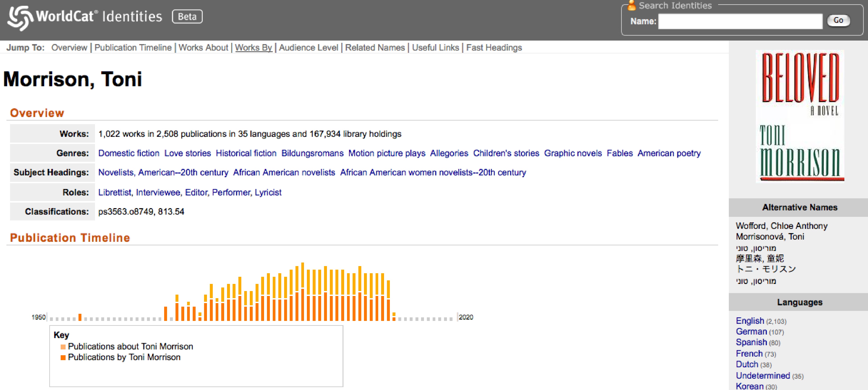Viewport: 868px width, 390px height.
Task: Open the Love stories genre link
Action: point(187,153)
